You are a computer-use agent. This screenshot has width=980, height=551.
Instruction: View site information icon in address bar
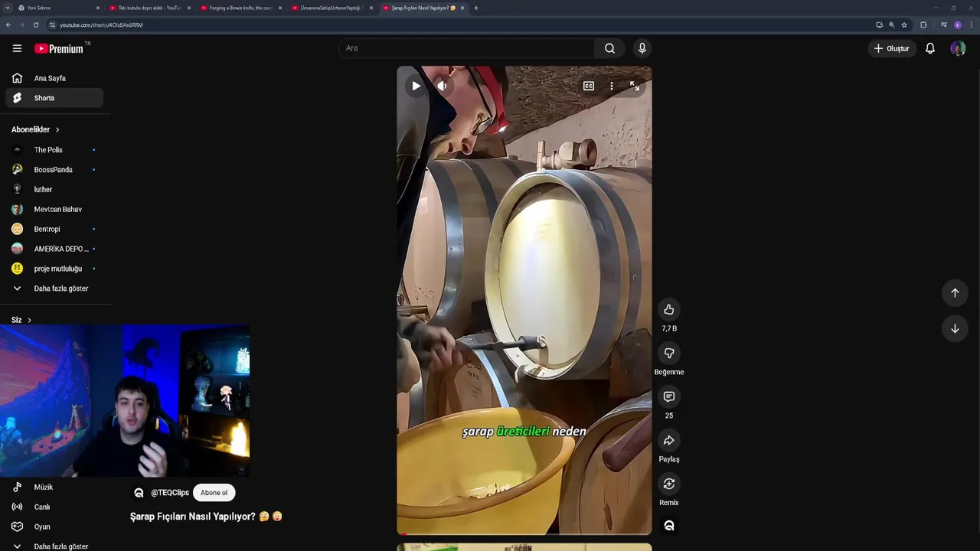click(x=52, y=24)
